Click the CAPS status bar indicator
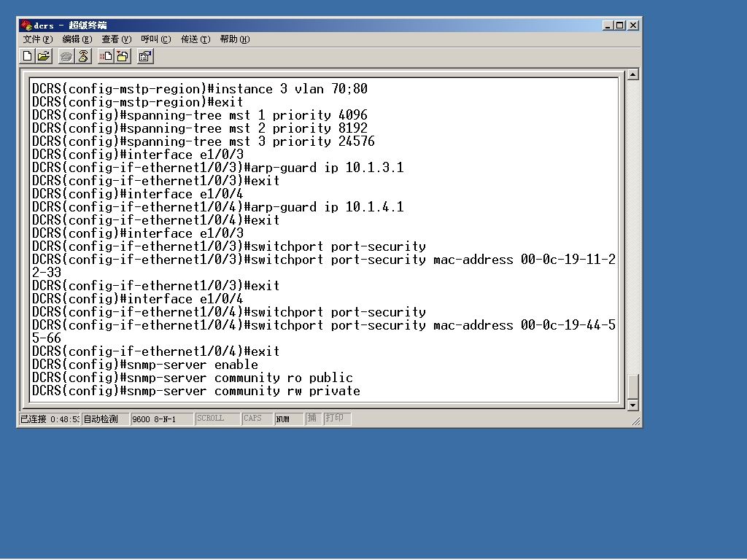747x560 pixels. point(257,419)
